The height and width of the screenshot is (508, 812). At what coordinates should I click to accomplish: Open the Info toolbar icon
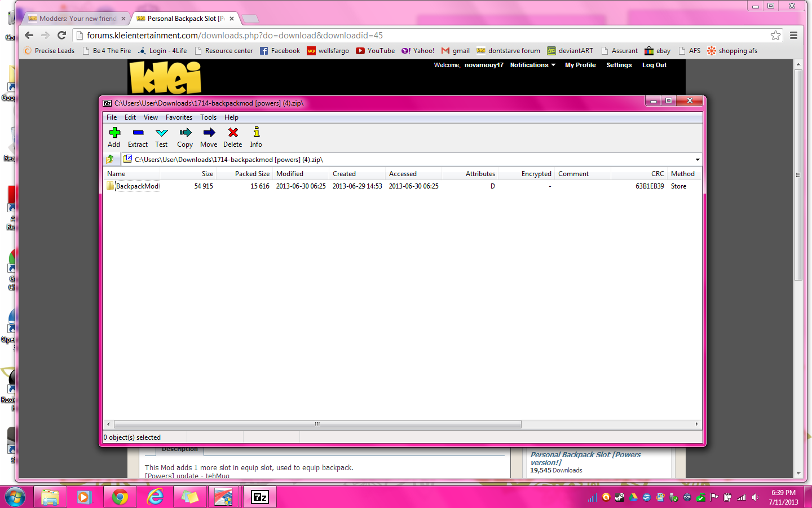[x=257, y=133]
